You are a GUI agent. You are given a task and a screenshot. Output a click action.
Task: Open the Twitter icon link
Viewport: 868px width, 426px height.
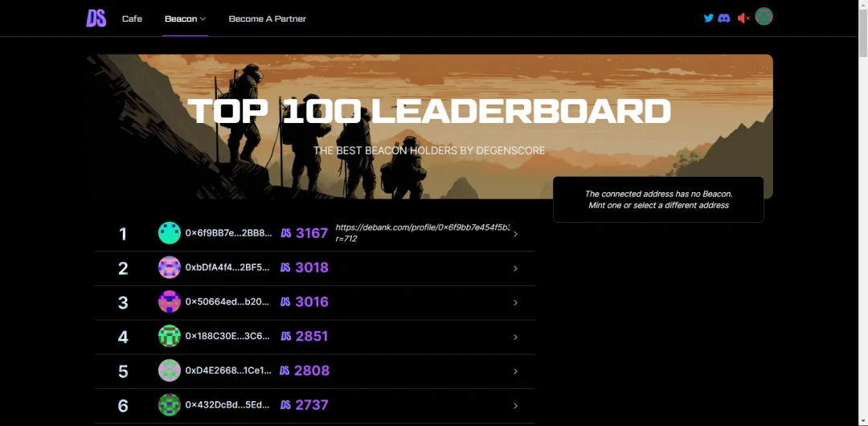pos(709,18)
